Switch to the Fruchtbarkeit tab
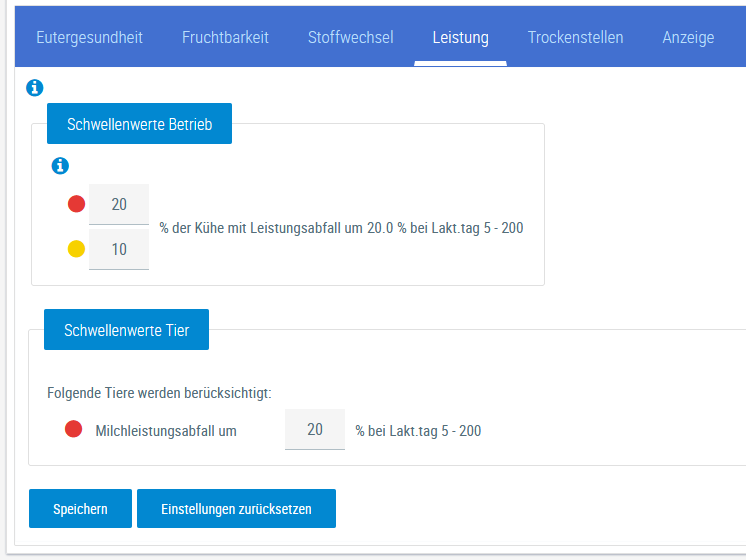 pyautogui.click(x=225, y=38)
